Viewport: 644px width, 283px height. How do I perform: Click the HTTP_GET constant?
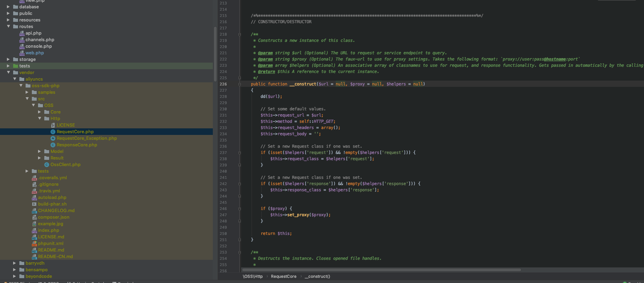(x=324, y=121)
